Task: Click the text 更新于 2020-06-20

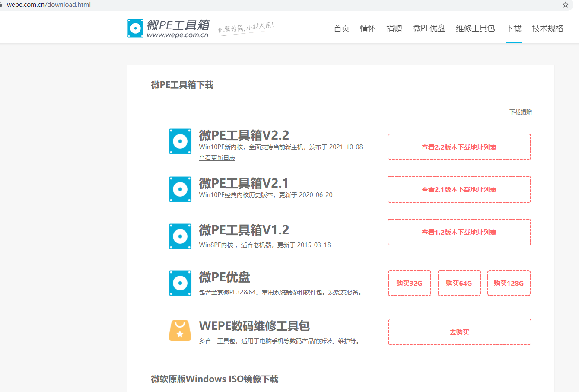Action: 306,195
